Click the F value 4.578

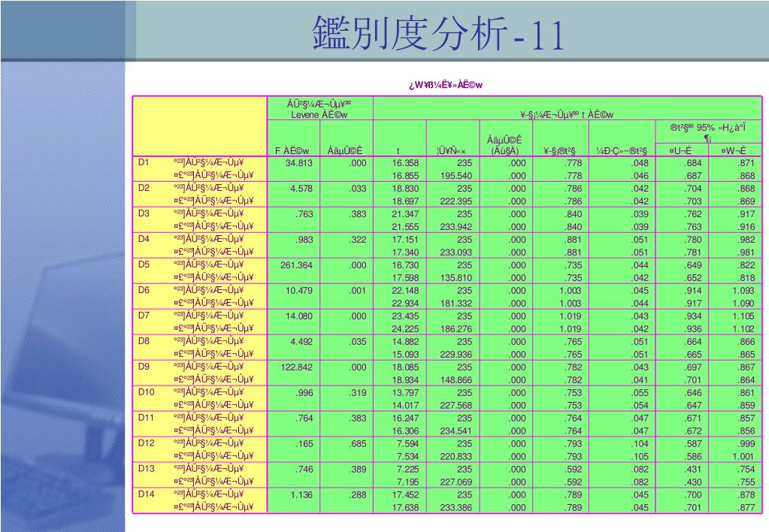[x=301, y=189]
